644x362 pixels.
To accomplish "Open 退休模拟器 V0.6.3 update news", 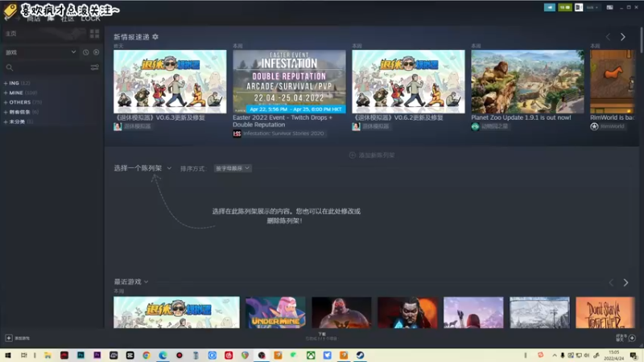I will [159, 117].
